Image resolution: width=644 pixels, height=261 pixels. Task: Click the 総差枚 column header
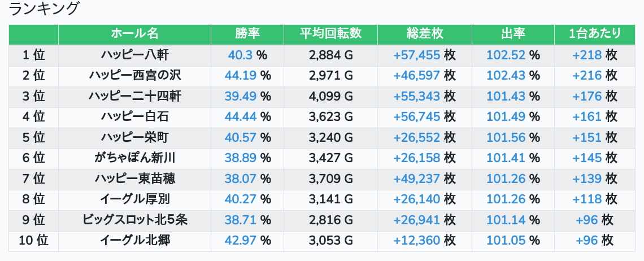point(425,34)
